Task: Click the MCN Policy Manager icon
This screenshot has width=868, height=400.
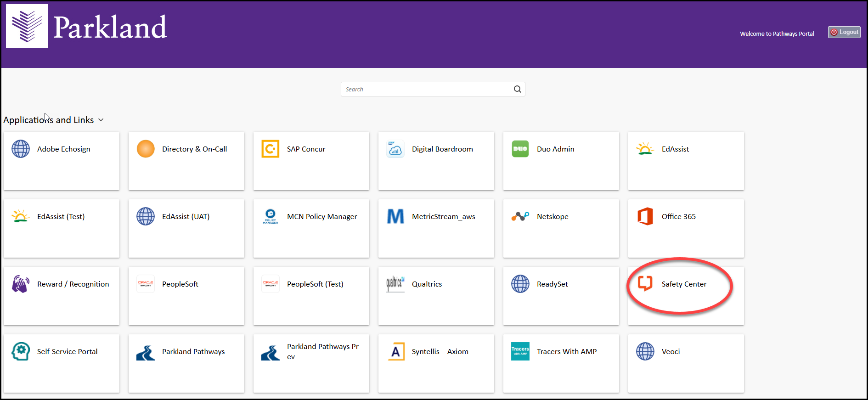Action: tap(271, 216)
